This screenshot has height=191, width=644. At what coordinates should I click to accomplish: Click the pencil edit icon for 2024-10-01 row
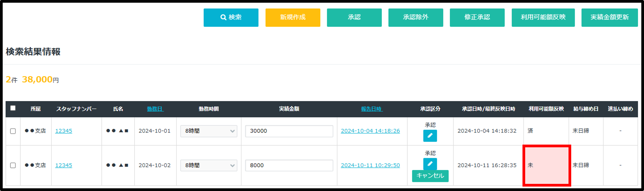pos(430,136)
